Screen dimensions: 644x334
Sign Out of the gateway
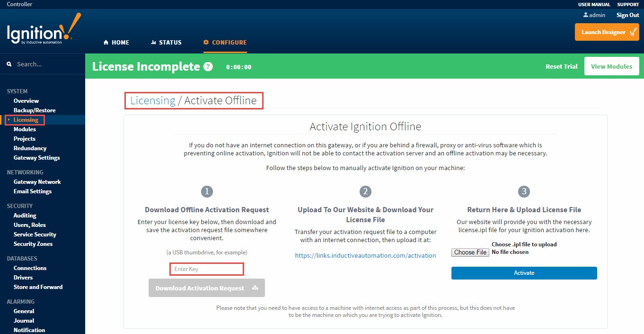pos(627,15)
